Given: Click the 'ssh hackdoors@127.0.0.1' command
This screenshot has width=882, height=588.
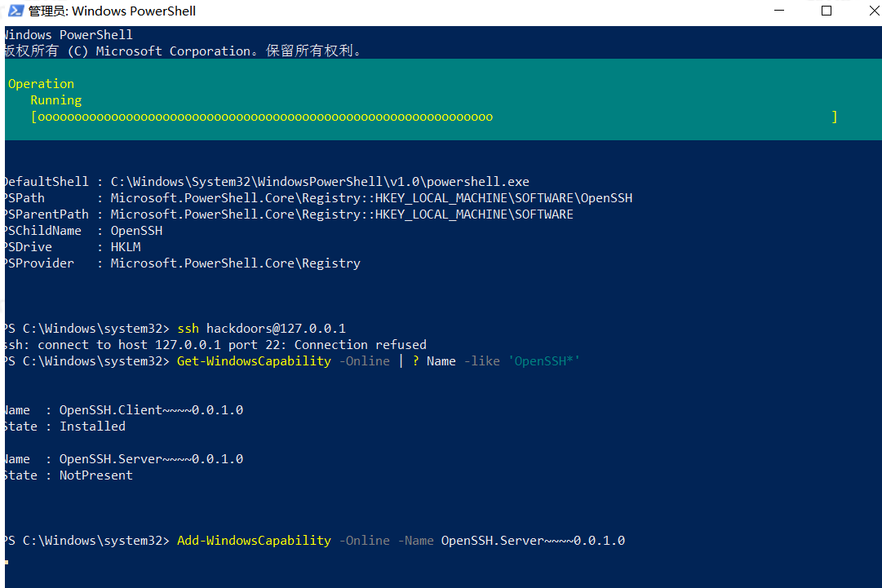Looking at the screenshot, I should 262,329.
